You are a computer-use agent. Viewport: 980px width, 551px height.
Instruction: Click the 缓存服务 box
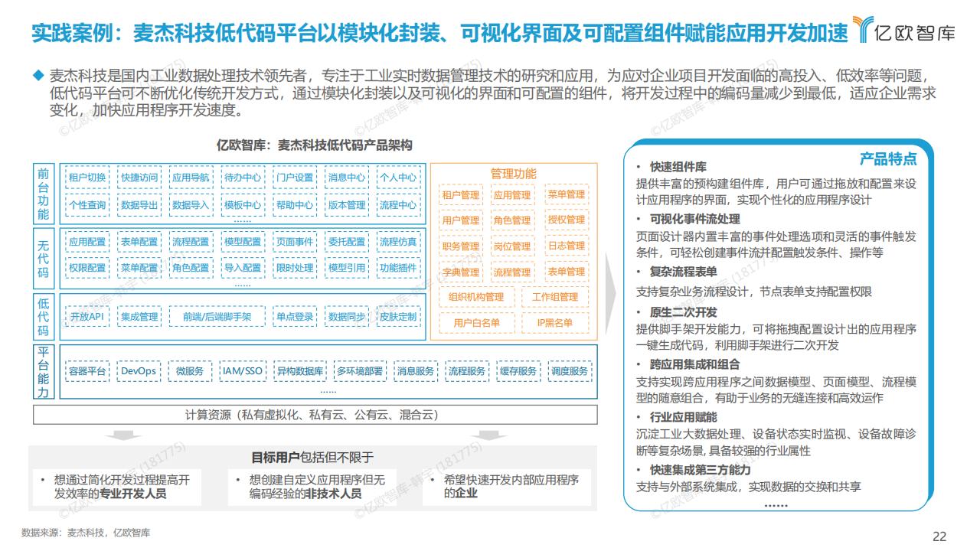[518, 371]
